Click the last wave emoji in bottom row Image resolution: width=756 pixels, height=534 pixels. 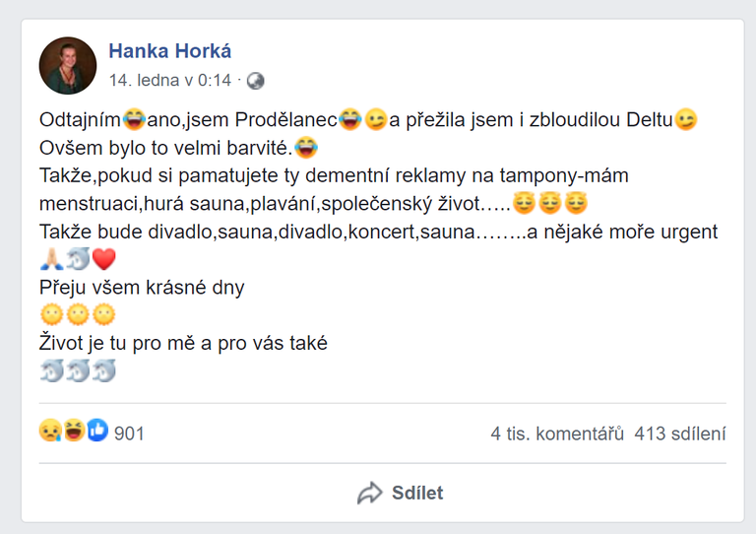104,371
